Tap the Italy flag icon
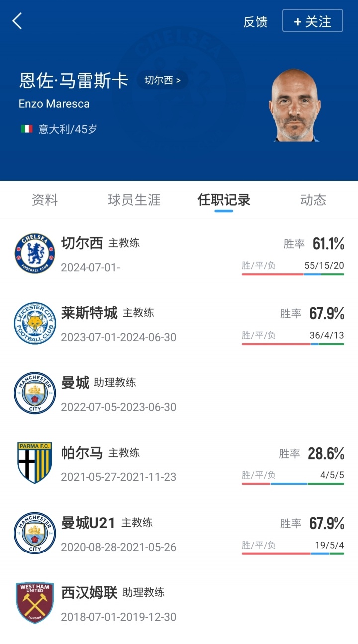Screen dimensions: 358x644 (x=27, y=129)
